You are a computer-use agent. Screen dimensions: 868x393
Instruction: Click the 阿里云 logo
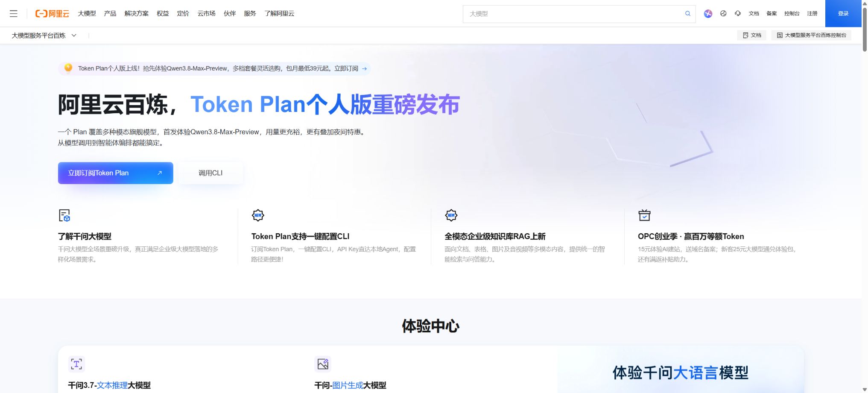coord(52,14)
